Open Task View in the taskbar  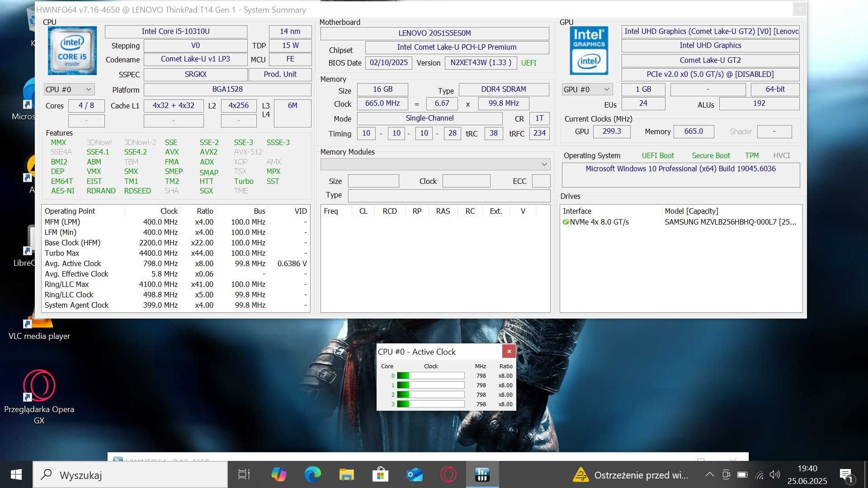(x=244, y=474)
